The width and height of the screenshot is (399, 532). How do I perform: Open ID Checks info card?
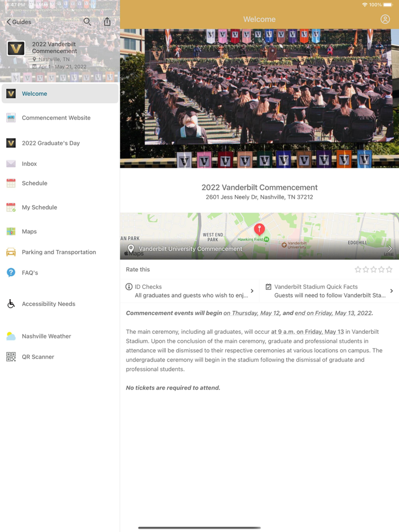pyautogui.click(x=190, y=290)
